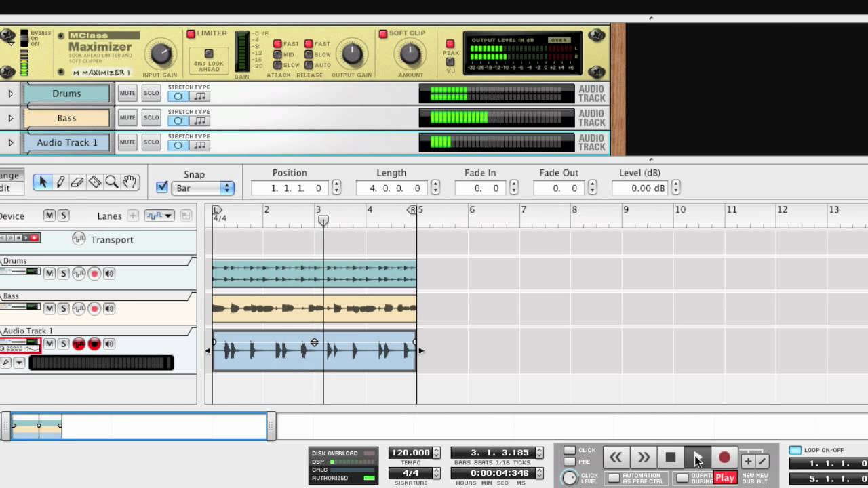Screen dimensions: 868x488
Task: Click the tuner wrench icon under Audio Track 1
Action: [x=6, y=363]
